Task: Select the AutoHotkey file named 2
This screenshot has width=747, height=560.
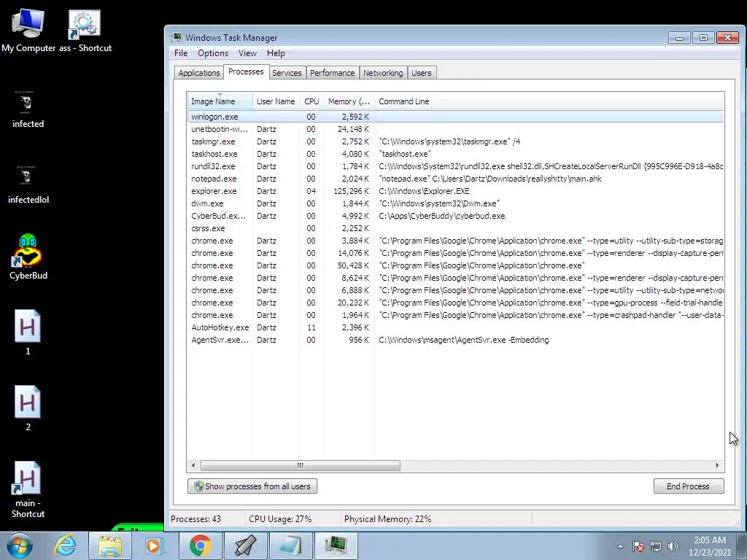Action: (x=28, y=408)
